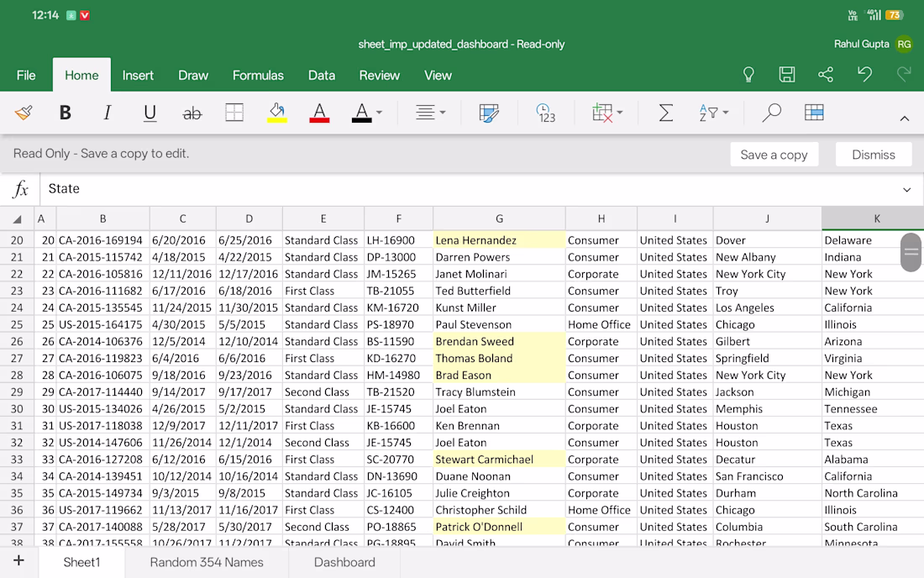
Task: Open the RG account avatar
Action: point(904,45)
